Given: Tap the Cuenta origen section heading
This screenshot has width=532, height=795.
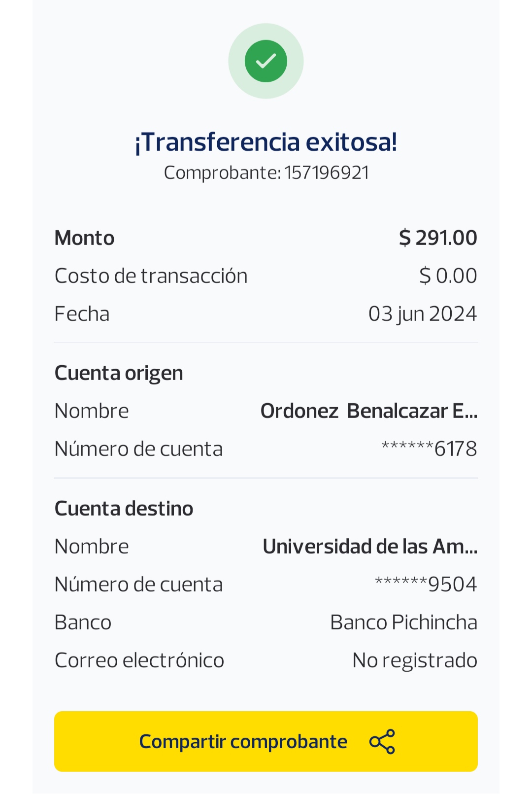Looking at the screenshot, I should [x=119, y=373].
